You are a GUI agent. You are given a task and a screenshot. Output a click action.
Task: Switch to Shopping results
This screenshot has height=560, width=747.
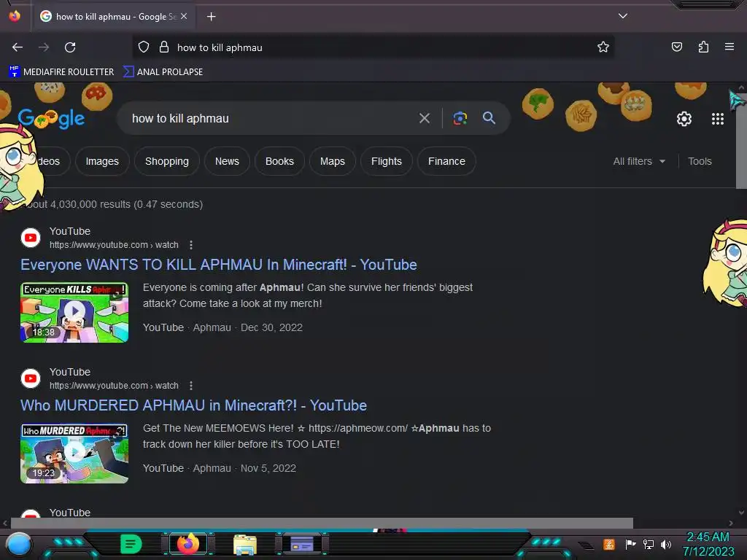167,161
